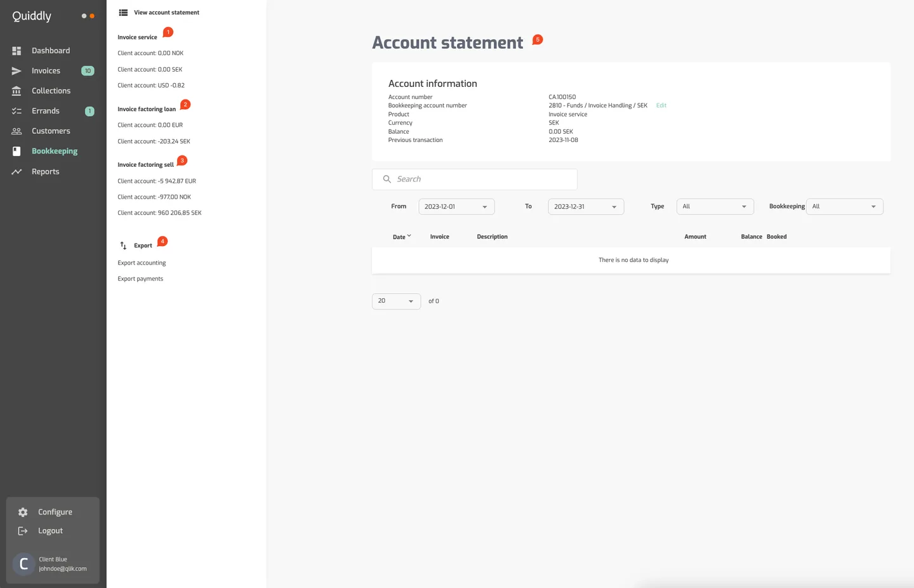Click the Invoice factoring loan heading

point(147,109)
